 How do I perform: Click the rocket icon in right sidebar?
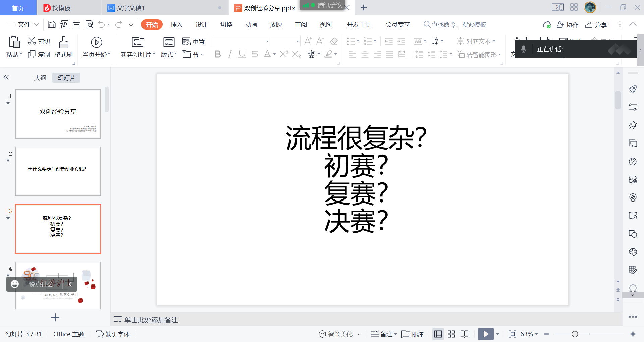pos(633,89)
